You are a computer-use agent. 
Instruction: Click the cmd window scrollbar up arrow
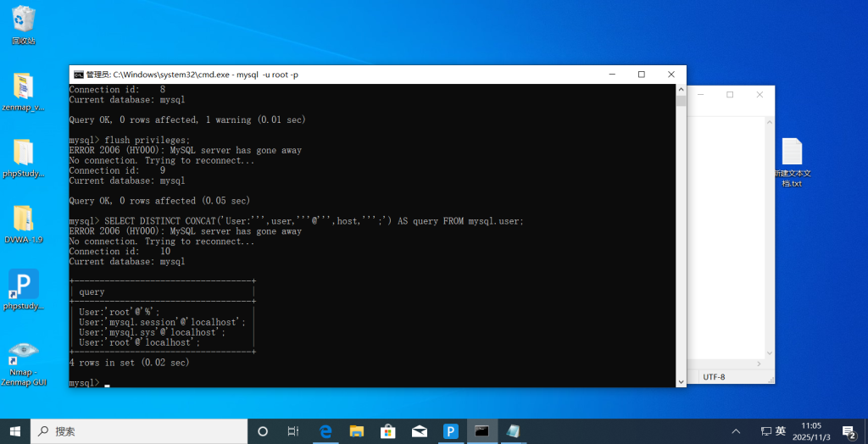pos(681,90)
